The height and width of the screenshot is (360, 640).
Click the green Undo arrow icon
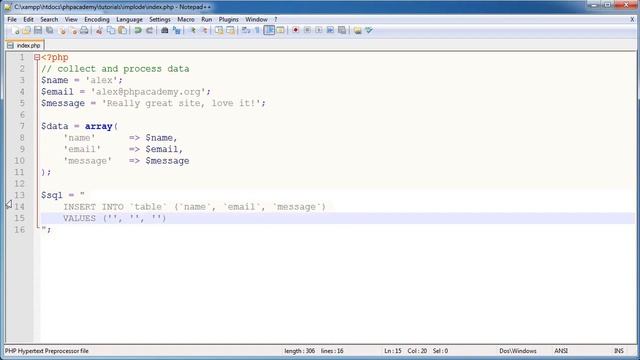point(138,31)
